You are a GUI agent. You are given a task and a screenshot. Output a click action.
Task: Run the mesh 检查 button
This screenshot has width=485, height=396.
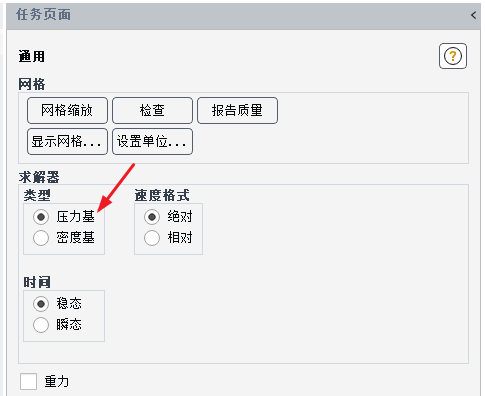coord(152,110)
